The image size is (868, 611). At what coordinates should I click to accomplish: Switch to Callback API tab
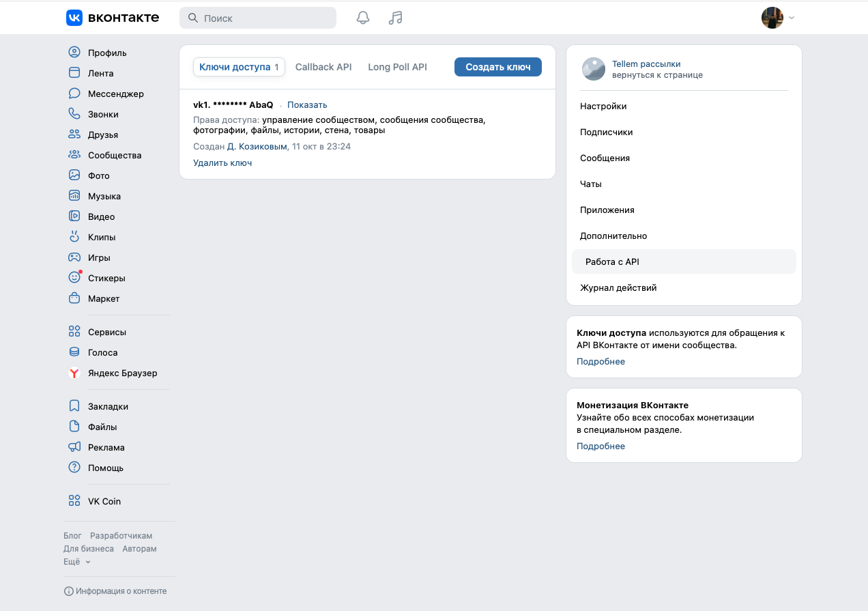pos(323,67)
